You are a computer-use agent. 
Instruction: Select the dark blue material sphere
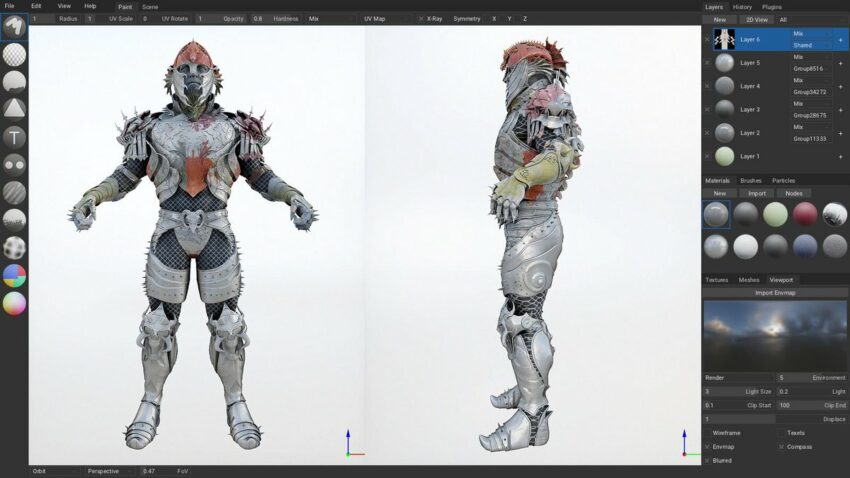[805, 246]
